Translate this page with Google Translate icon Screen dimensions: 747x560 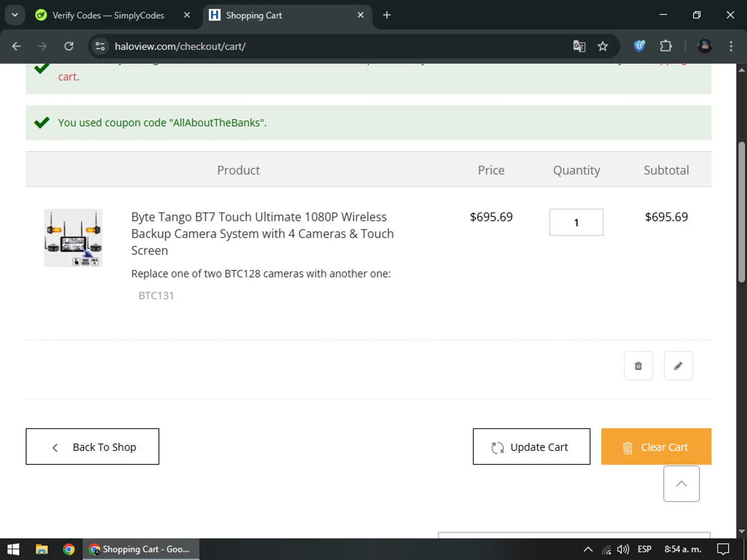[579, 46]
